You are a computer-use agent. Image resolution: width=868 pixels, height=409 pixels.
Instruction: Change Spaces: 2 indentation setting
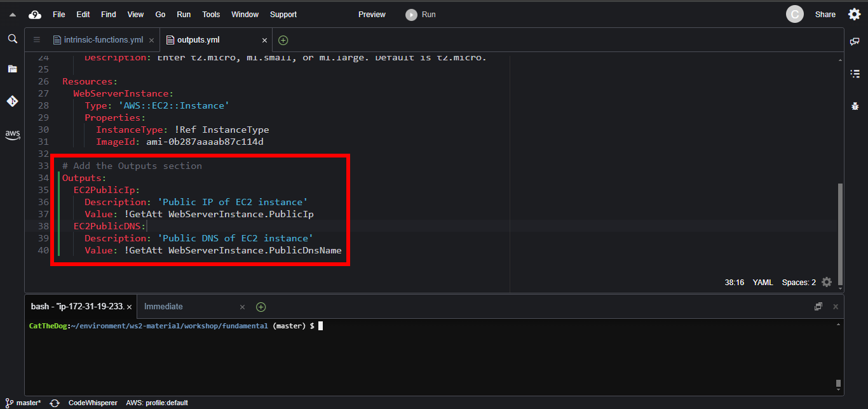coord(799,283)
